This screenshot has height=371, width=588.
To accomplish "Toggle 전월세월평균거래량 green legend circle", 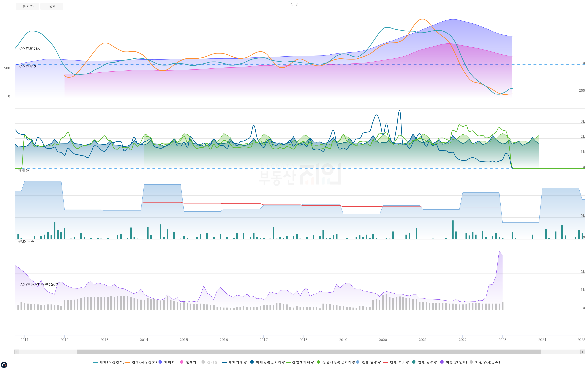I will click(x=318, y=362).
